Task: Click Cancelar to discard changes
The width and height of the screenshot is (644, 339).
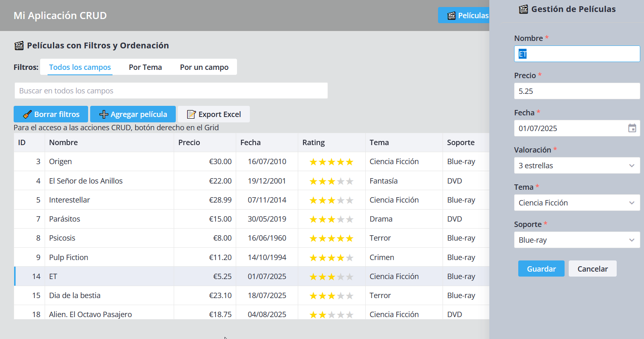Action: point(592,269)
